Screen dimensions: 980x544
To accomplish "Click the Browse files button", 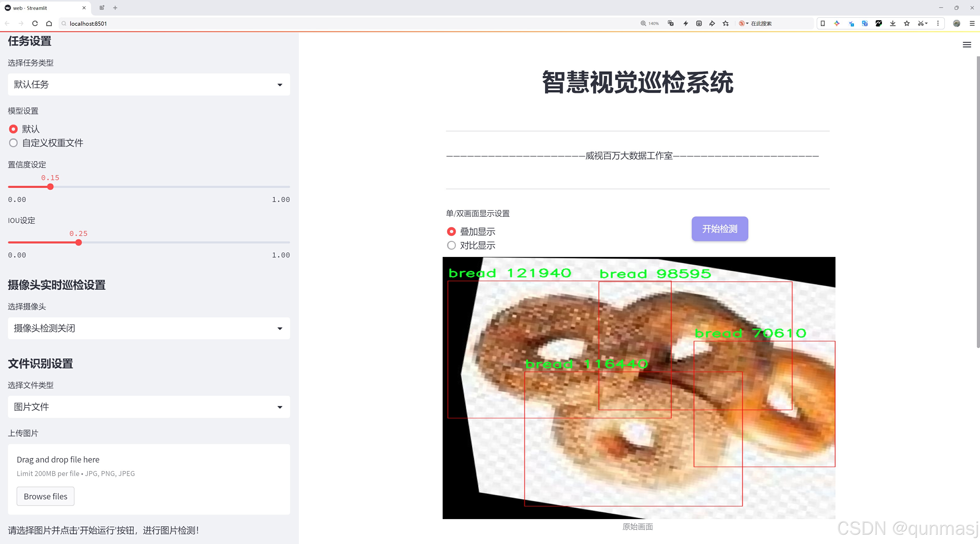I will 45,497.
